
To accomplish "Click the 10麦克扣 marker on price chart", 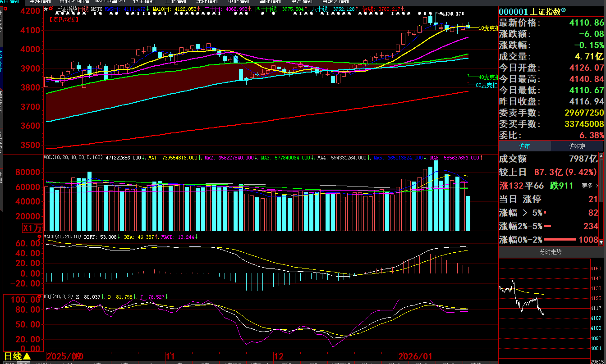I will click(x=487, y=28).
